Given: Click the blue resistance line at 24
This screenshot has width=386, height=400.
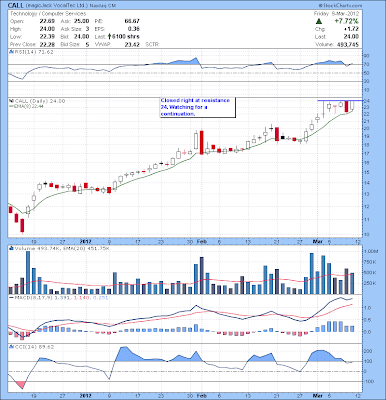Looking at the screenshot, I should tap(340, 100).
